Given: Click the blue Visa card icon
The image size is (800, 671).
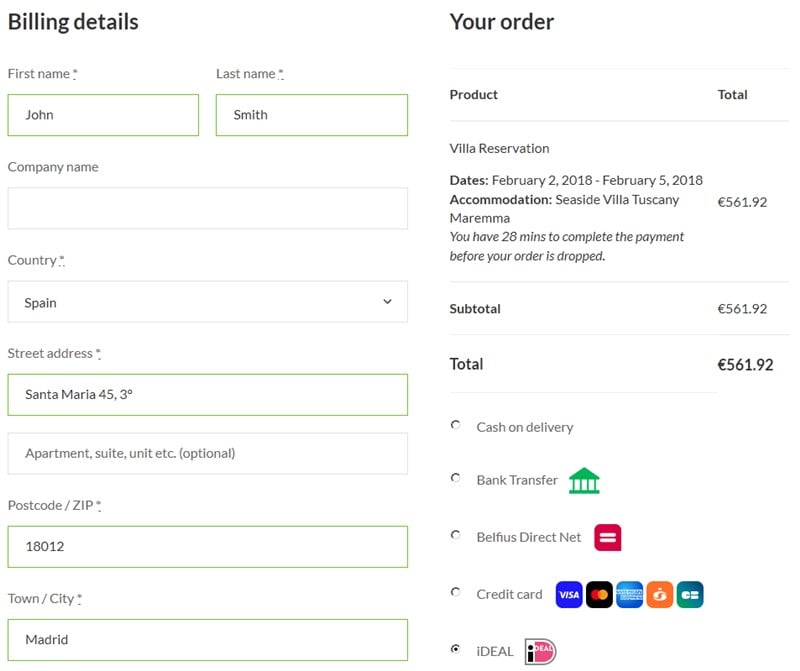Looking at the screenshot, I should point(569,594).
